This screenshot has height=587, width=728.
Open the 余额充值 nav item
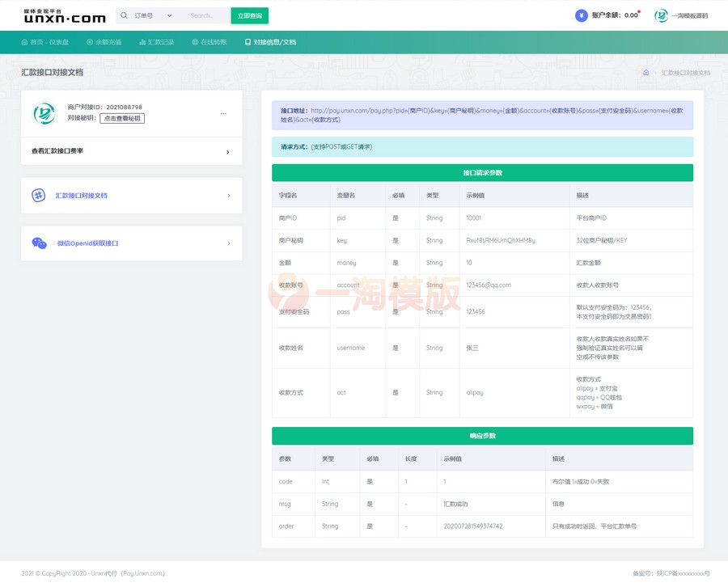(104, 42)
